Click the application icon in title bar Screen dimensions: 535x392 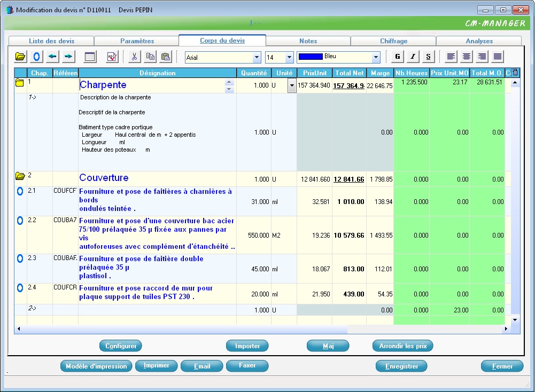[10, 10]
